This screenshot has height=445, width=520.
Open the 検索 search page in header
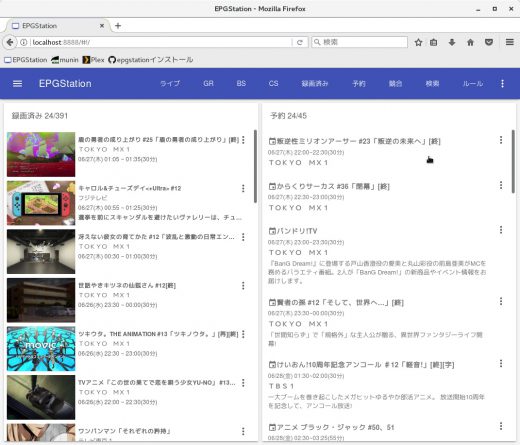[432, 84]
